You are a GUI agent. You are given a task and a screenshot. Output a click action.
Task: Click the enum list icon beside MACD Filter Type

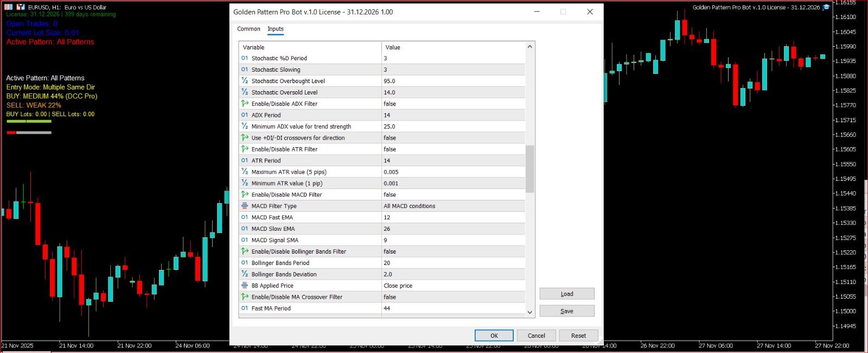[245, 206]
